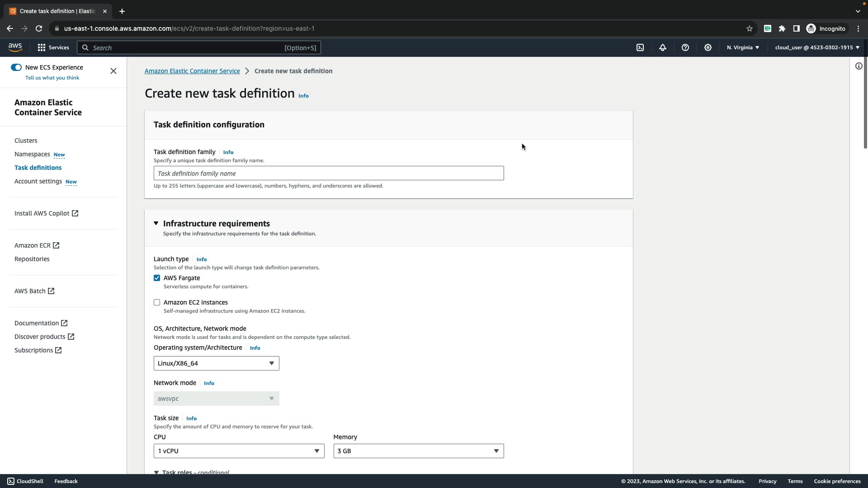Uncheck the AWS Fargate launch type
868x488 pixels.
point(157,278)
